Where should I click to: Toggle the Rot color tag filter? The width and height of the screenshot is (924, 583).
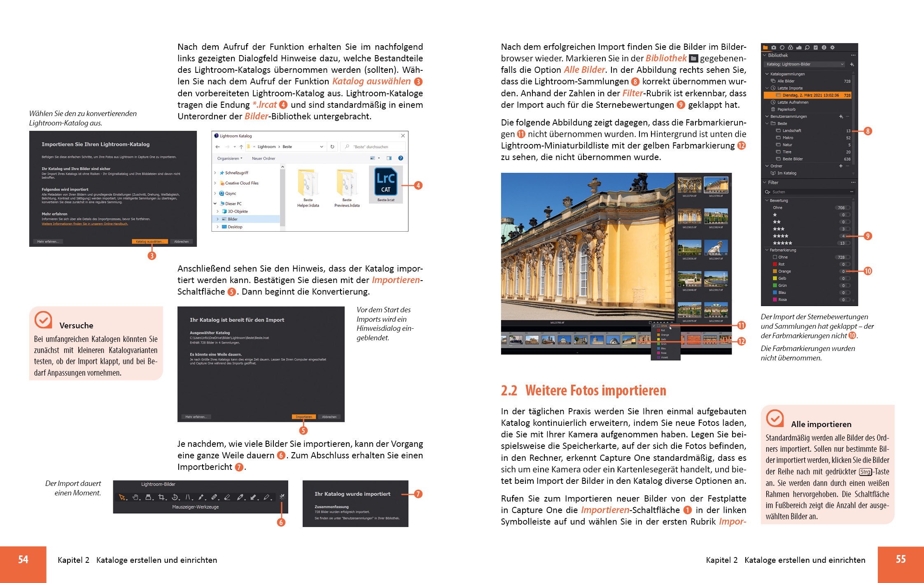[847, 264]
